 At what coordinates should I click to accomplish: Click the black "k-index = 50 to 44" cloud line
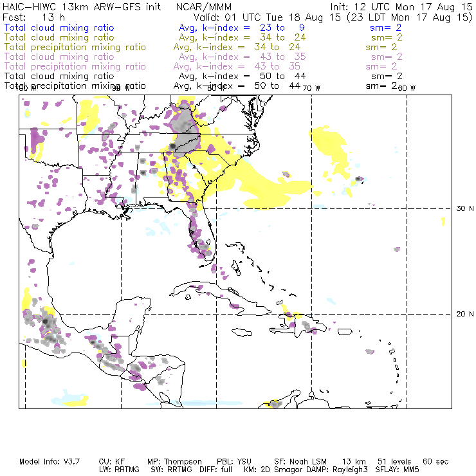tap(254, 76)
